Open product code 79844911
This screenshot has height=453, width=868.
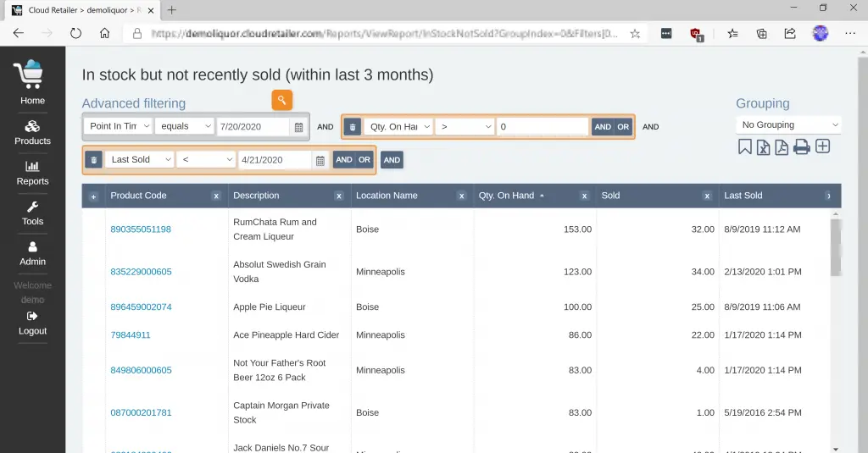click(130, 335)
